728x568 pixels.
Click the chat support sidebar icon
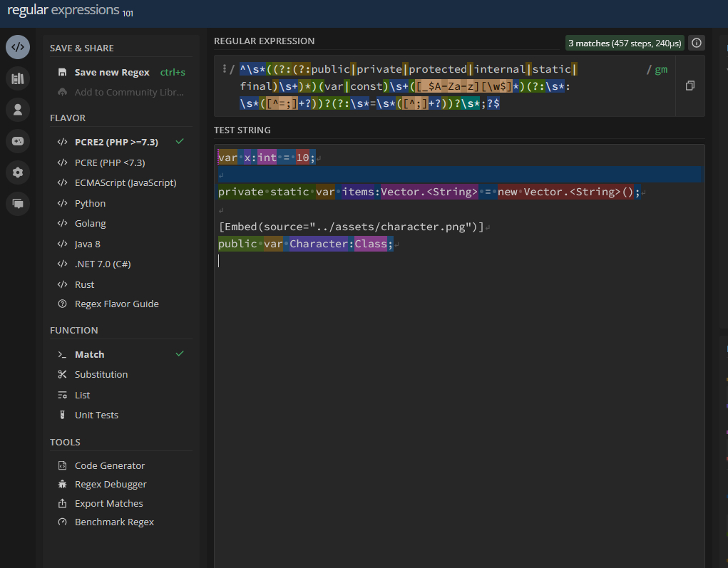click(18, 204)
